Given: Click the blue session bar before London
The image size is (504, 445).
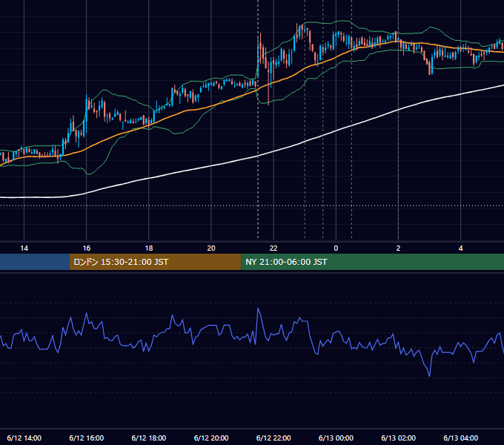Looking at the screenshot, I should (x=35, y=262).
